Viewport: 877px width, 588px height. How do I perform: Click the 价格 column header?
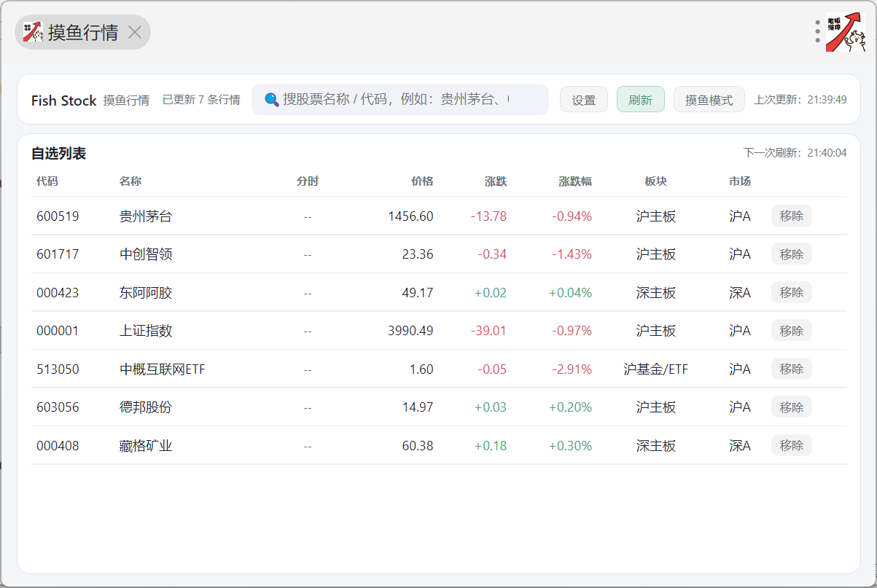[422, 181]
